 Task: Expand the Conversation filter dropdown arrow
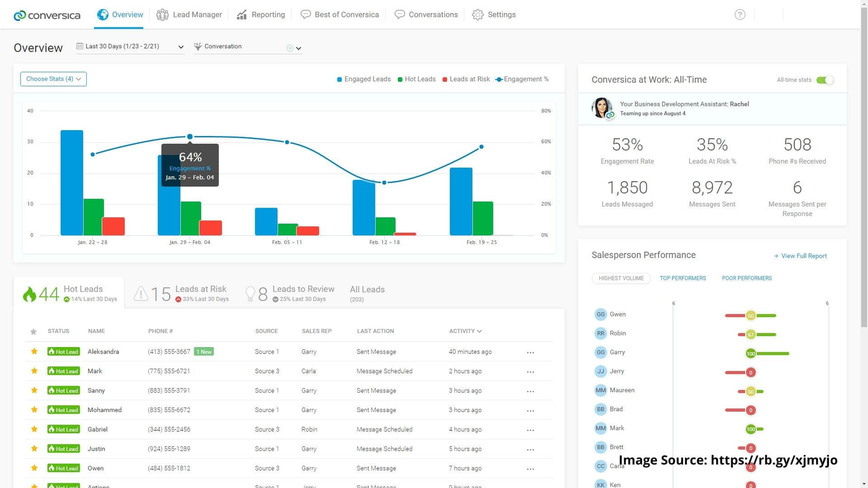298,48
